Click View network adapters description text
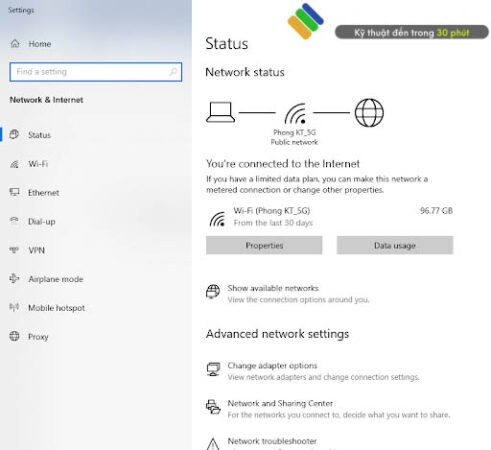 pos(323,377)
